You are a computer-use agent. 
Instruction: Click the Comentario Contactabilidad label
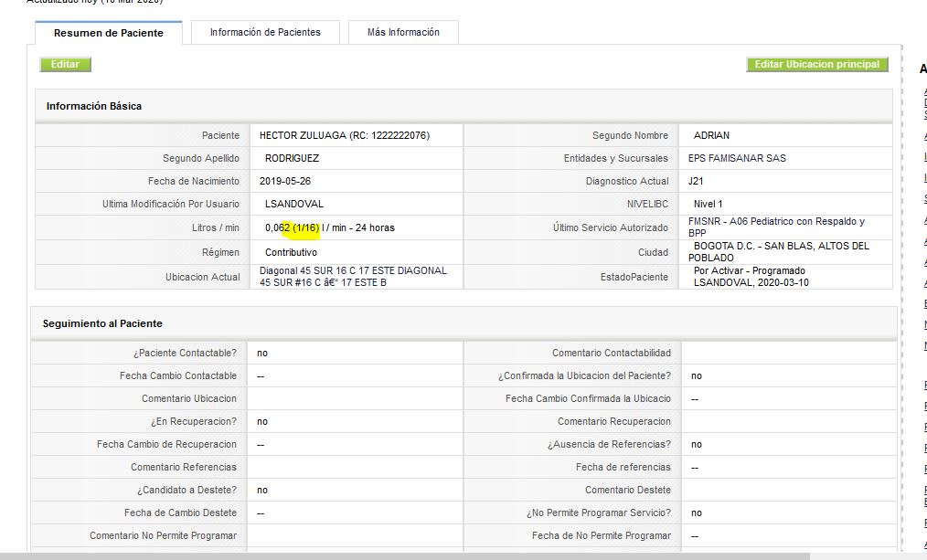[612, 354]
